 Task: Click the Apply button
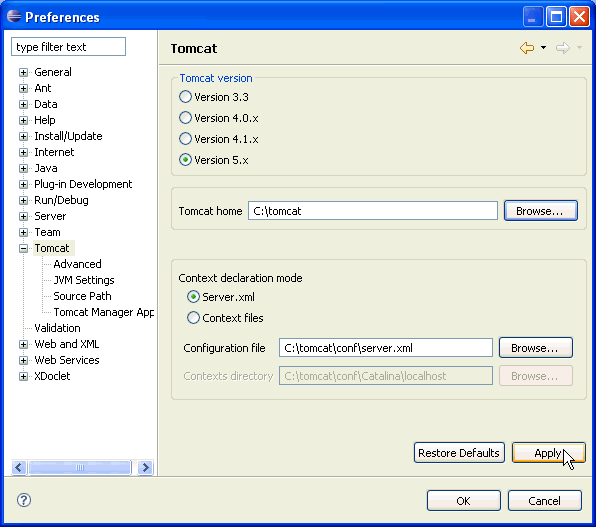click(x=548, y=453)
